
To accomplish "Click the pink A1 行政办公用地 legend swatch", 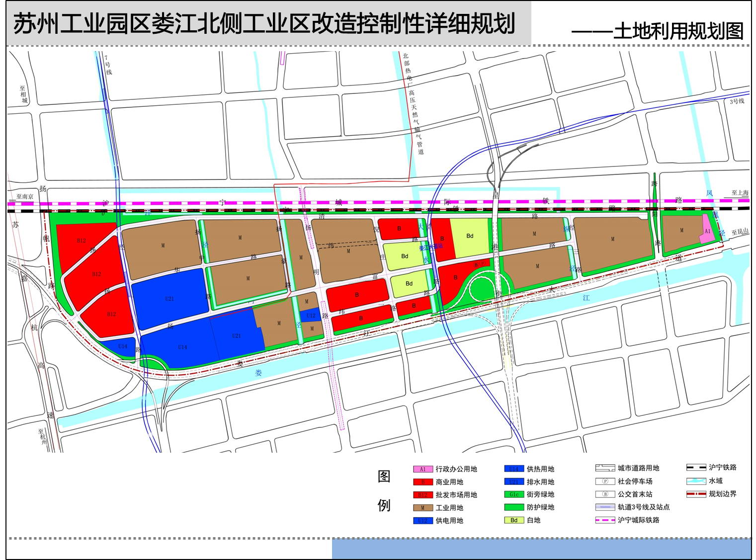I will [422, 469].
